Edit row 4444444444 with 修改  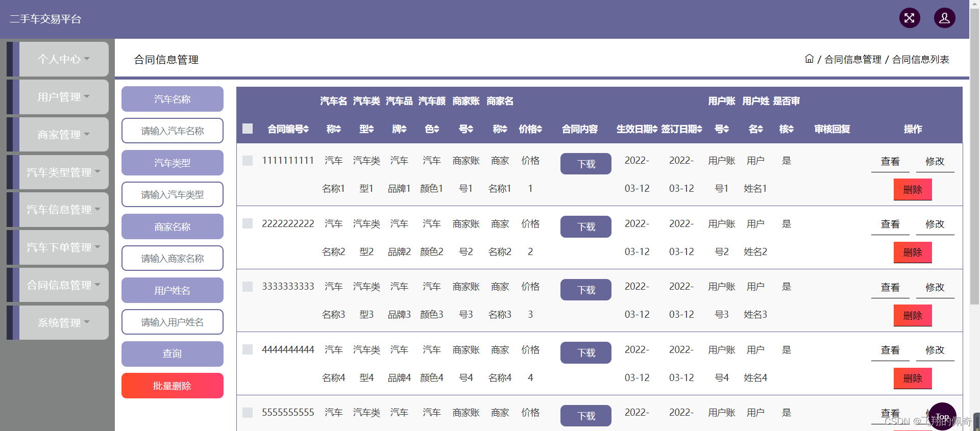point(935,350)
